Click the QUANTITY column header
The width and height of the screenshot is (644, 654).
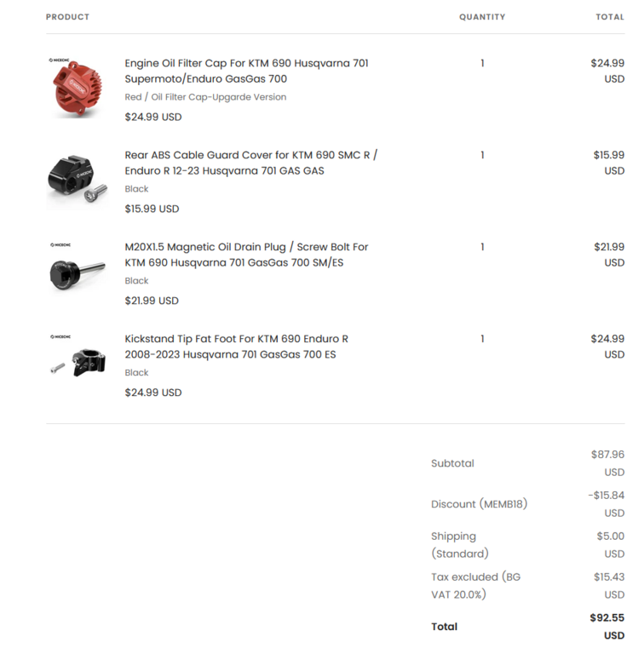[482, 17]
